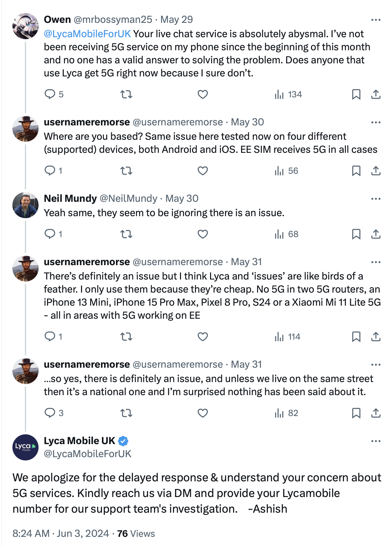View analytics showing 134 views
392x546 pixels.
coord(288,94)
